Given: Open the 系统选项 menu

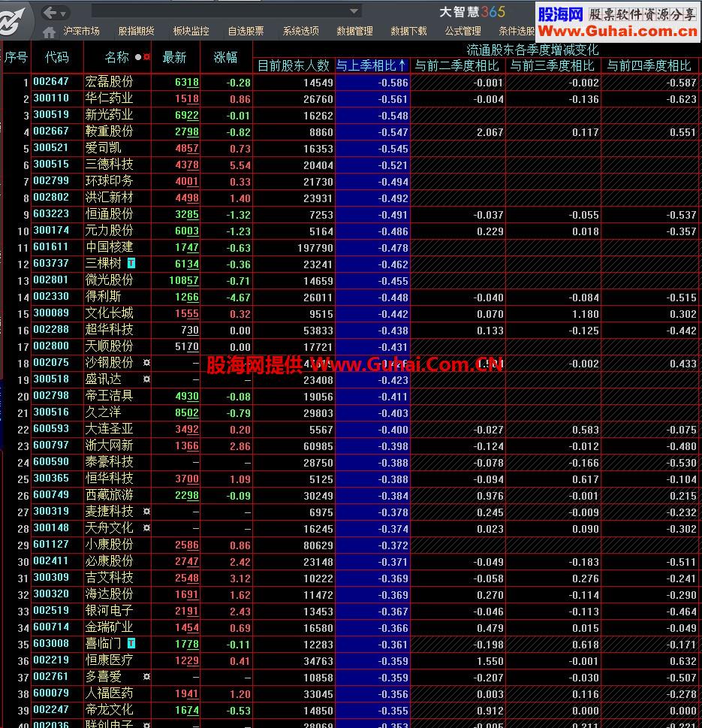Looking at the screenshot, I should click(x=300, y=31).
